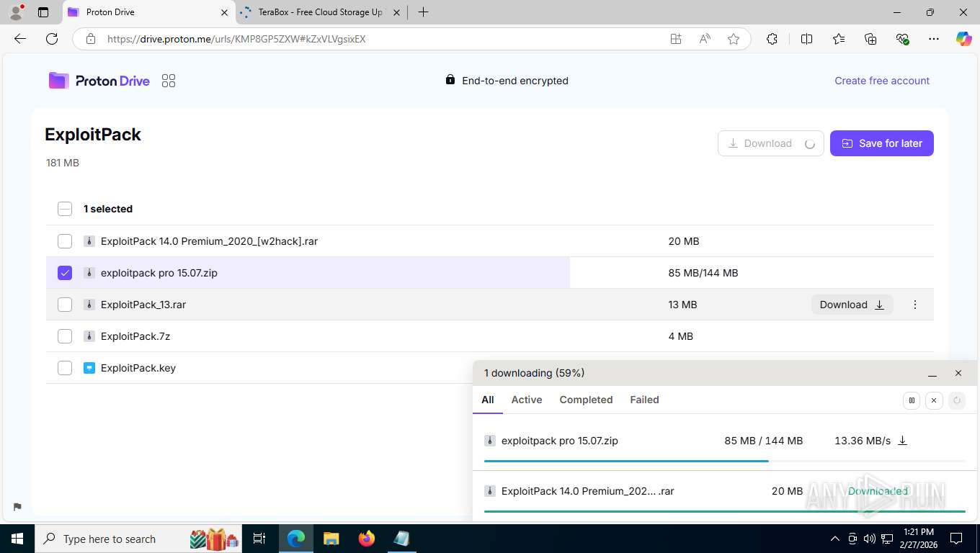
Task: Toggle the select-all checkbox beside 1 selected
Action: (x=65, y=209)
